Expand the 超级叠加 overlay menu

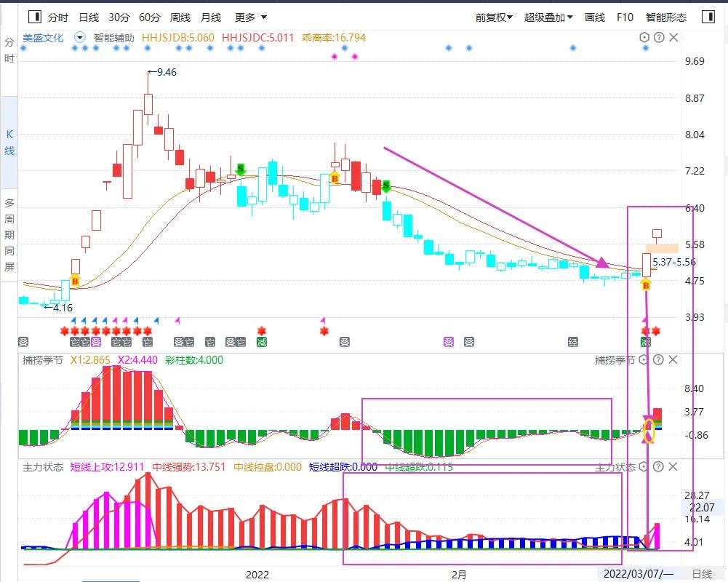(x=548, y=17)
